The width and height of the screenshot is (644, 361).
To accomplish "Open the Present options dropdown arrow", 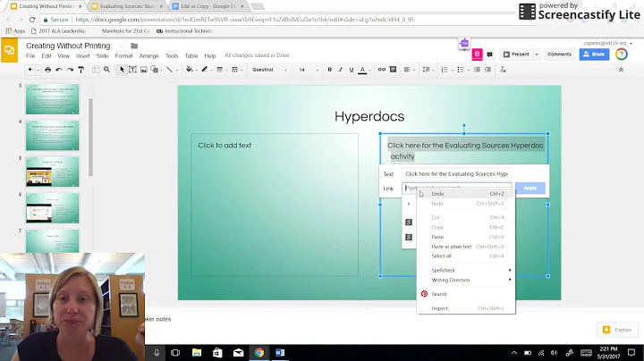I will 537,55.
